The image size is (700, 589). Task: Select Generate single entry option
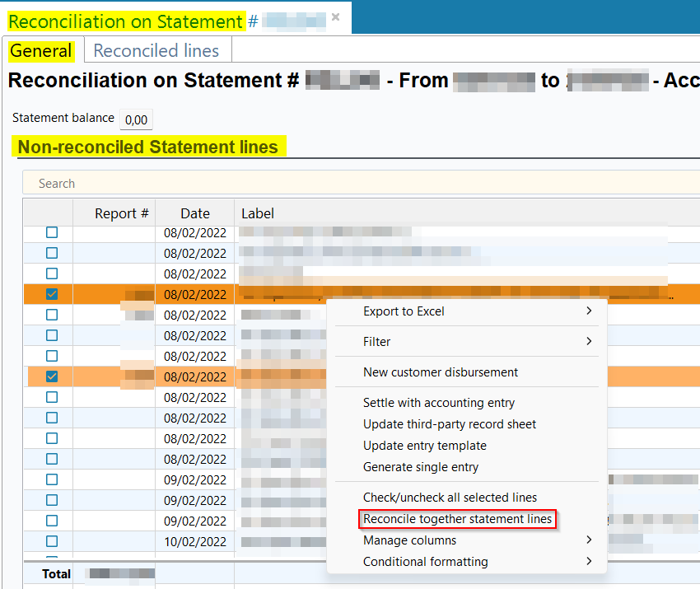[421, 467]
